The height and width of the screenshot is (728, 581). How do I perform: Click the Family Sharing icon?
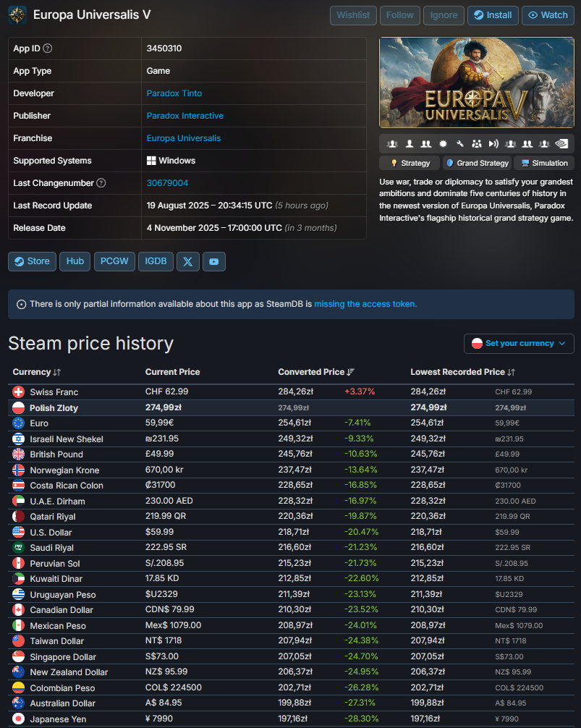pyautogui.click(x=477, y=144)
